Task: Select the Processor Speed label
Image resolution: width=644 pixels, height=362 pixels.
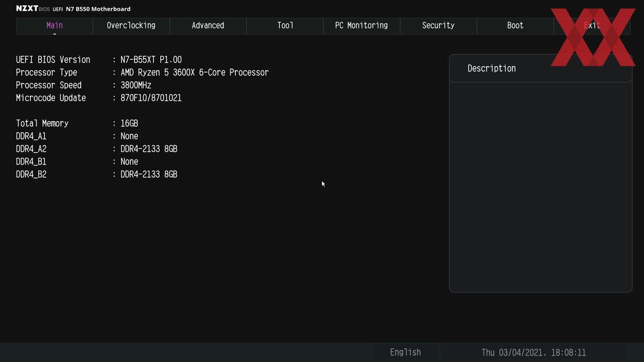Action: point(49,85)
